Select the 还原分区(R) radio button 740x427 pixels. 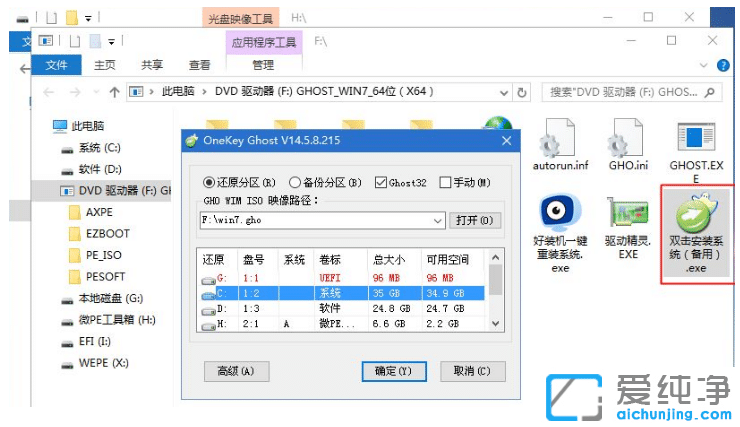208,182
